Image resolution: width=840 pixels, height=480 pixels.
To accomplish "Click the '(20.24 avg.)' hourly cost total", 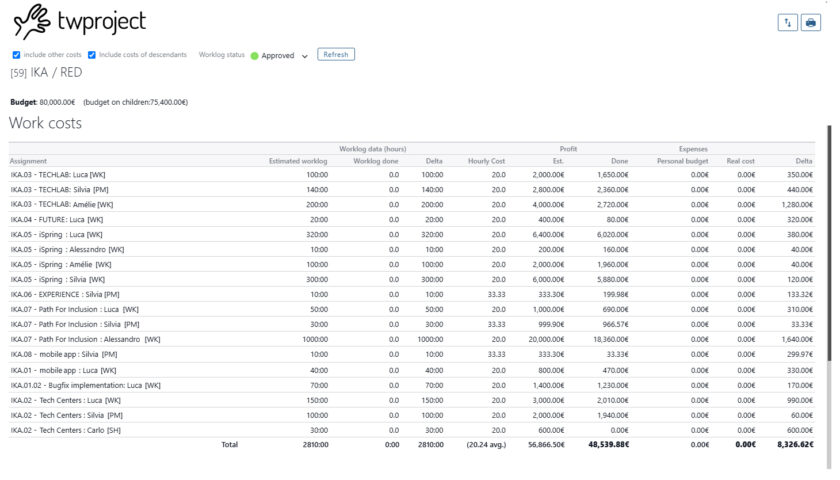I will [486, 445].
